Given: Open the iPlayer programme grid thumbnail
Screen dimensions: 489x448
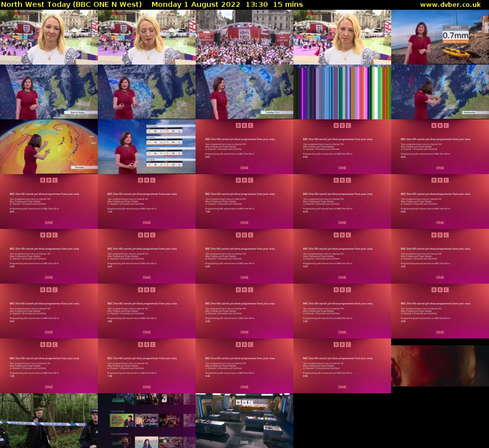Looking at the screenshot, I should point(147,421).
